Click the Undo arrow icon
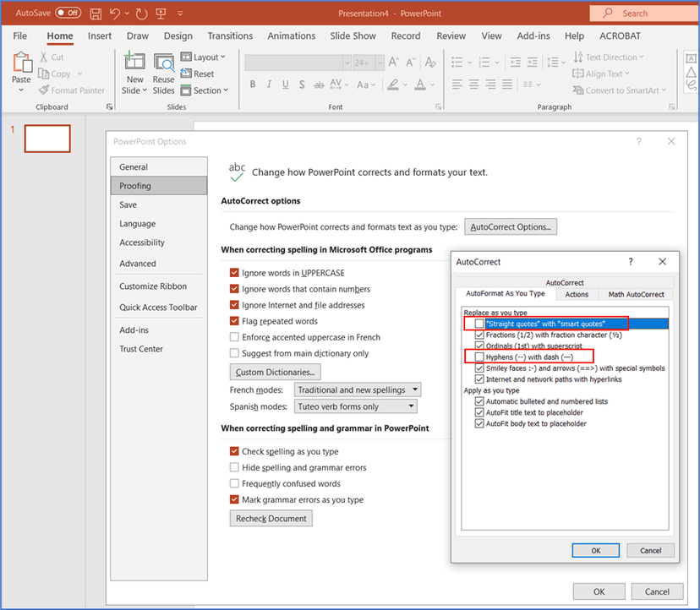The image size is (700, 610). tap(116, 14)
